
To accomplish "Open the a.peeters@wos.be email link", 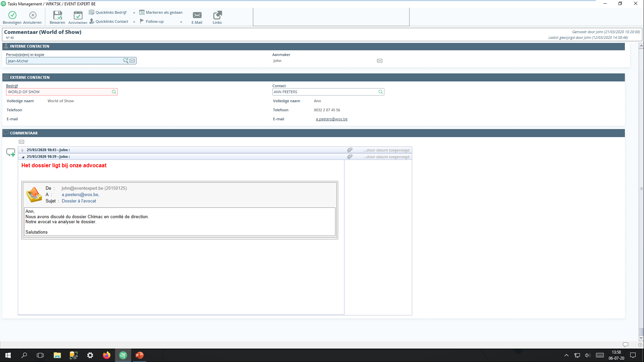I will click(x=331, y=119).
